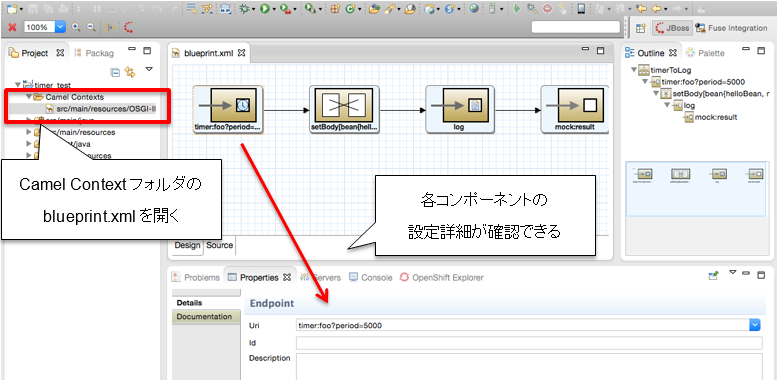Open the Console tab

(x=371, y=278)
